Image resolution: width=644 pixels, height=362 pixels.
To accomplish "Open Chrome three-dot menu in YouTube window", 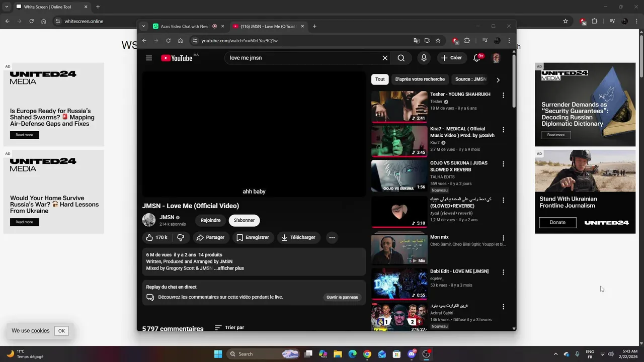I will click(x=509, y=41).
